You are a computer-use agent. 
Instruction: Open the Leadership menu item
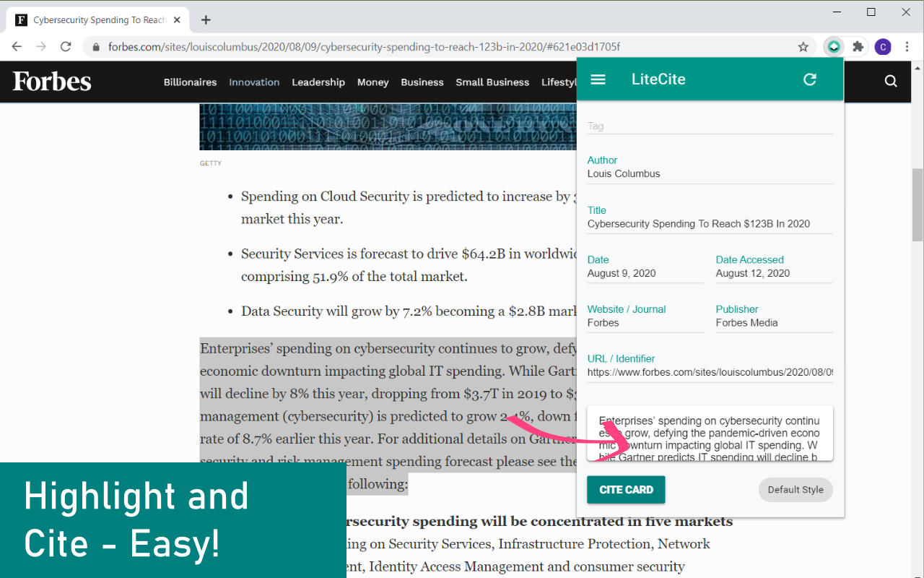point(318,82)
